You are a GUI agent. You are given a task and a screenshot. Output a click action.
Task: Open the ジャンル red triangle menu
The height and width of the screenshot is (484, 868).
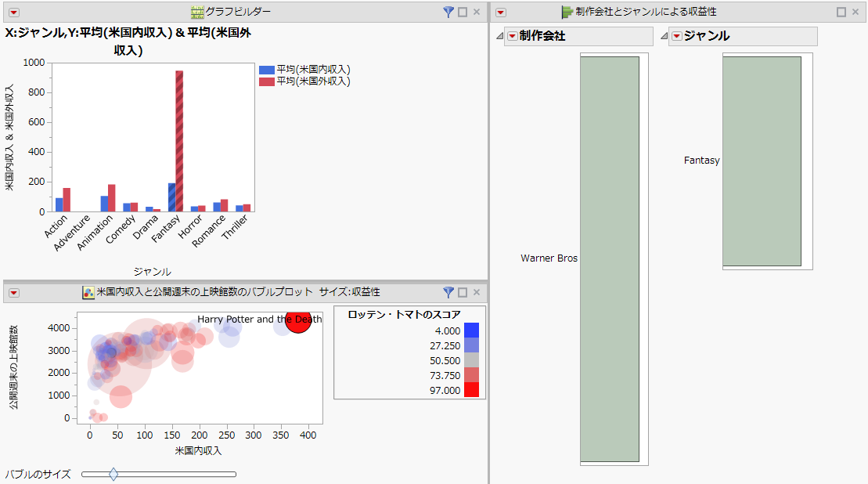677,36
